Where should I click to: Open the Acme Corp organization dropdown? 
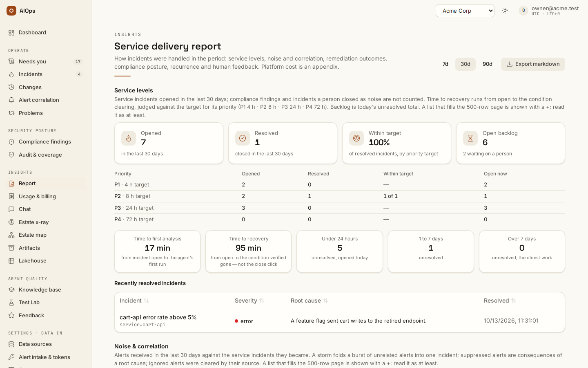click(x=465, y=11)
